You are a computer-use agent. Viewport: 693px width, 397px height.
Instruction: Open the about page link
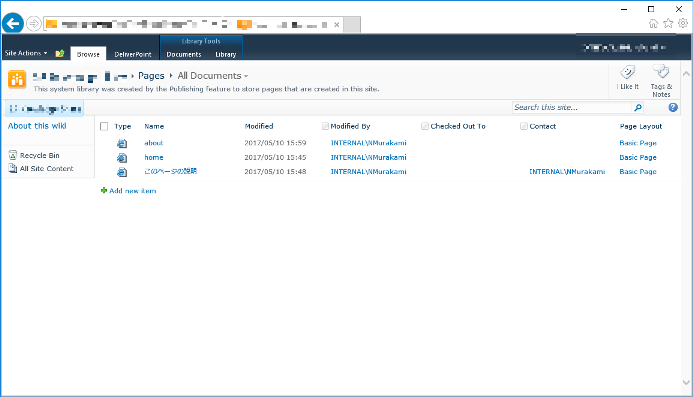point(154,143)
